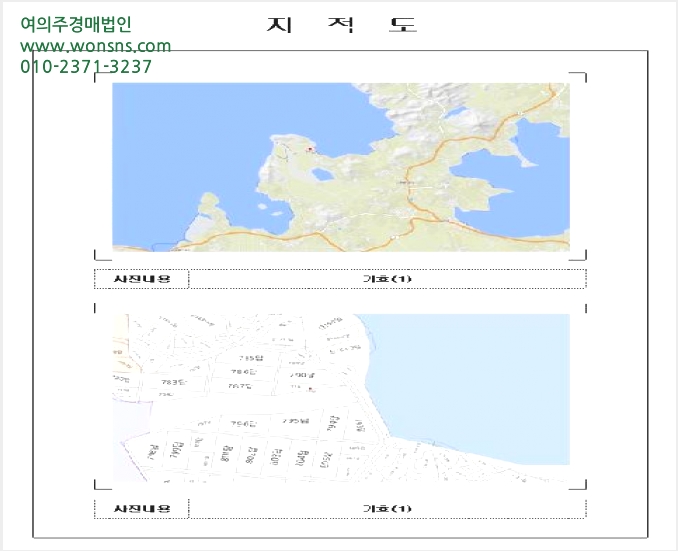Image resolution: width=678 pixels, height=551 pixels.
Task: Click the phone number 010-2371-3237
Action: 86,67
